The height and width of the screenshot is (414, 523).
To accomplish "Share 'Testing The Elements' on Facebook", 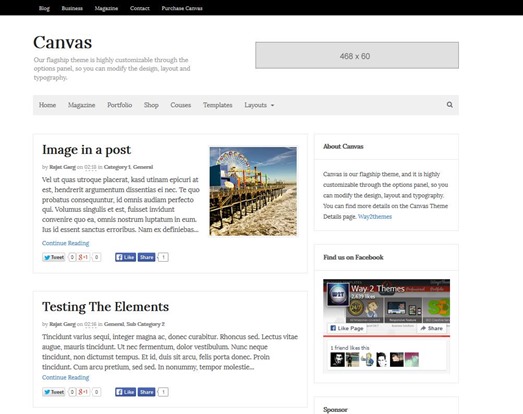I will point(146,392).
